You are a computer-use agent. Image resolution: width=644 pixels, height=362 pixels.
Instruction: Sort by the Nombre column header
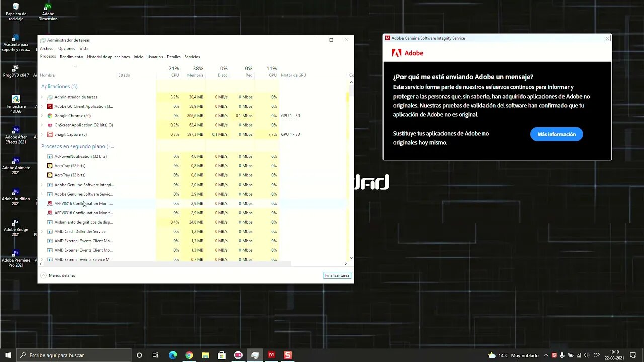[x=77, y=71]
